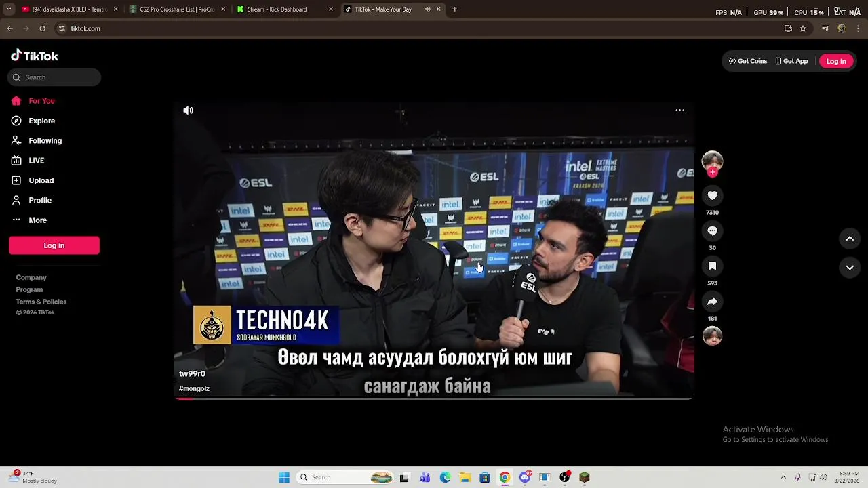
Task: Open OBS Studio from the taskbar
Action: [x=564, y=477]
